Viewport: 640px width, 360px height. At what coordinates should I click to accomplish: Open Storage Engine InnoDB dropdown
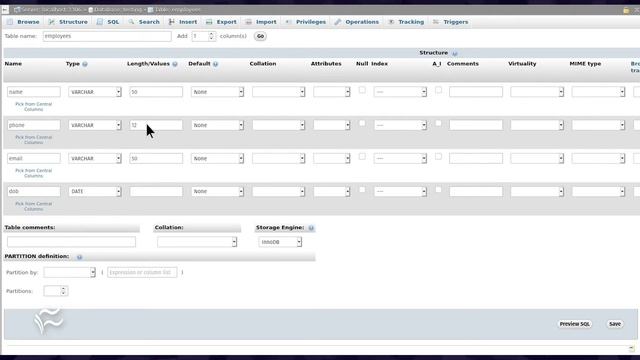coord(280,242)
